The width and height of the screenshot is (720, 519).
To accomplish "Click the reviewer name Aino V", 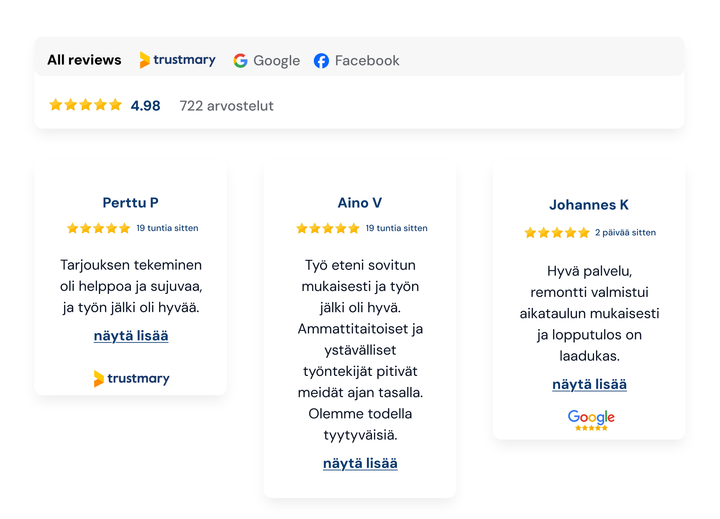I will [360, 203].
